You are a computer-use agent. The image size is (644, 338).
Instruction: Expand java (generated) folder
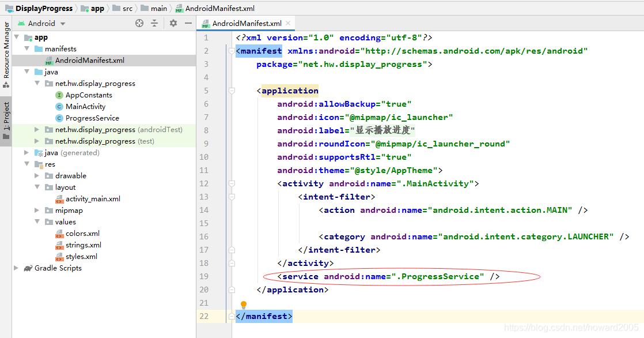click(x=26, y=152)
